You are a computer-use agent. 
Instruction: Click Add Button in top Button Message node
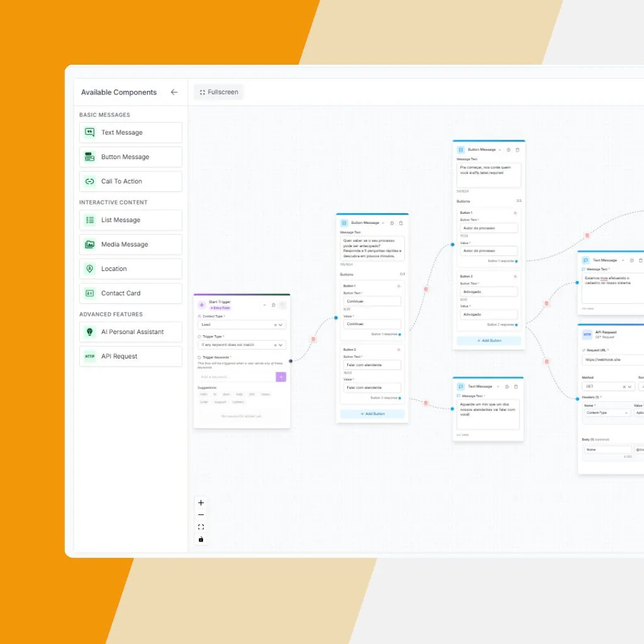coord(489,341)
